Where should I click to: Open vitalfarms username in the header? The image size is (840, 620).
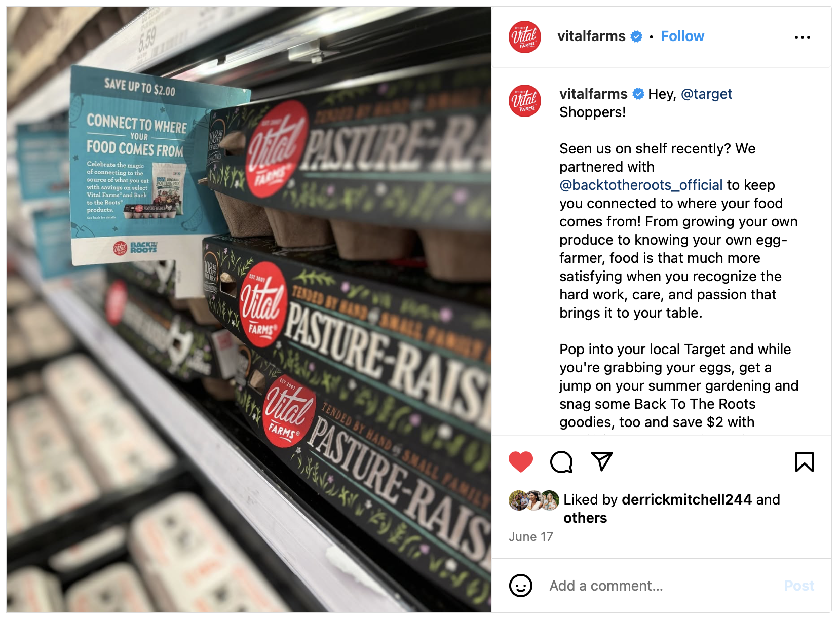591,36
